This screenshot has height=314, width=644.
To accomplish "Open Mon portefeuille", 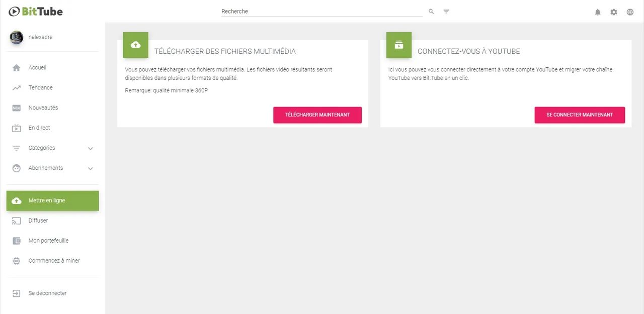I will click(x=52, y=241).
